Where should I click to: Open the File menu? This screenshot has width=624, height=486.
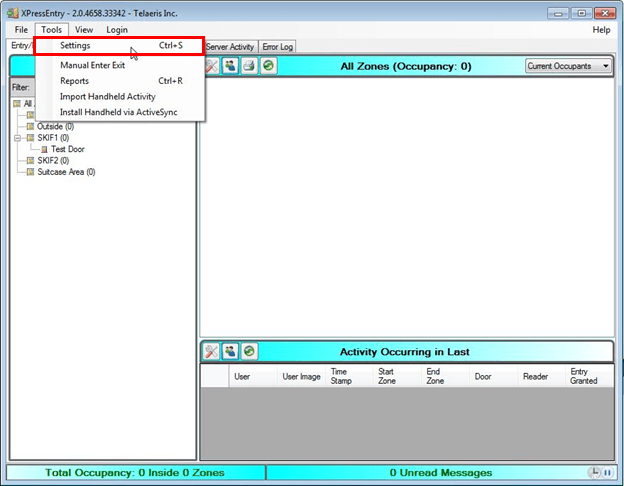(x=21, y=30)
